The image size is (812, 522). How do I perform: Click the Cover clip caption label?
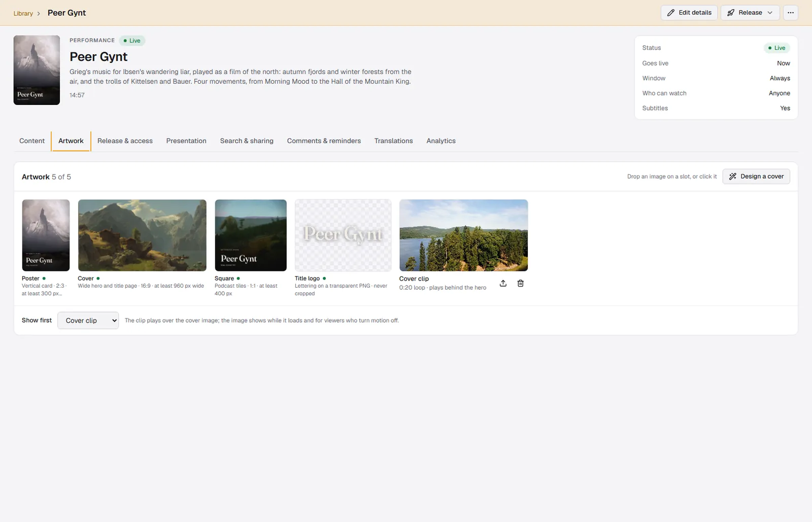point(414,279)
